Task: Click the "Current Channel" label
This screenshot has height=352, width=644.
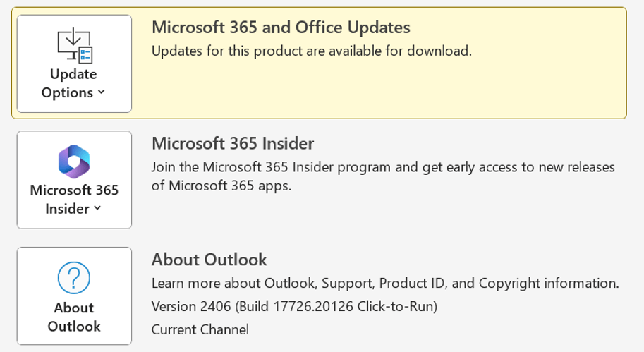Action: [x=200, y=329]
